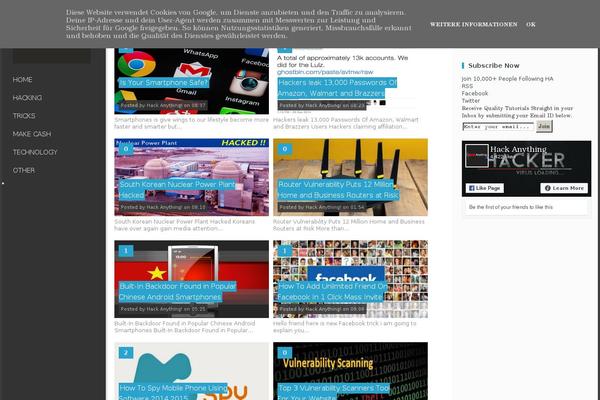The height and width of the screenshot is (400, 600).
Task: Dismiss cookie notice with OK
Action: 531,24
